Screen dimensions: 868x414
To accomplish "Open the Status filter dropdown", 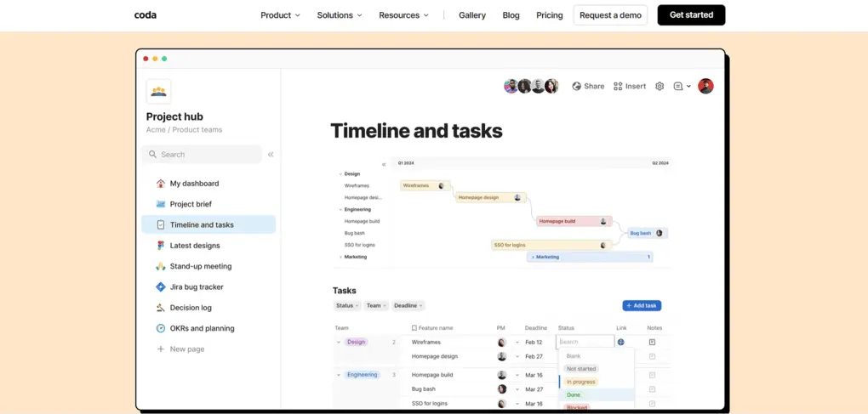I will coord(348,306).
